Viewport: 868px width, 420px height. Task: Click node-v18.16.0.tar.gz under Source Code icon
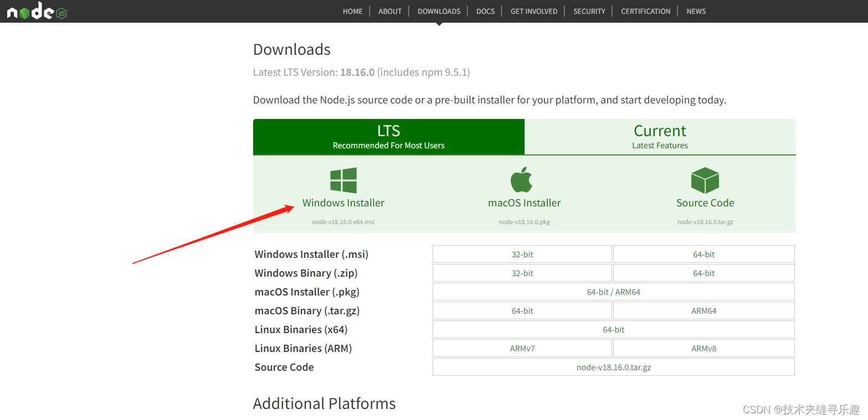[x=705, y=222]
